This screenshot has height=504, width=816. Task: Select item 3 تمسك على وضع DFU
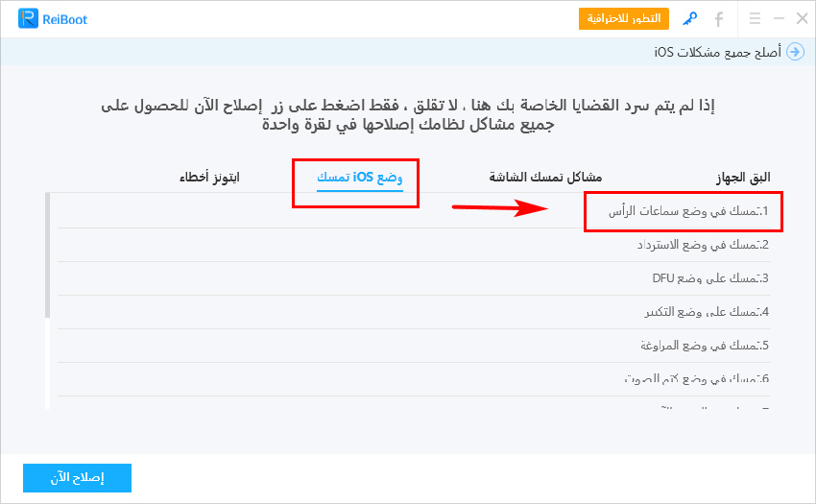pos(415,278)
